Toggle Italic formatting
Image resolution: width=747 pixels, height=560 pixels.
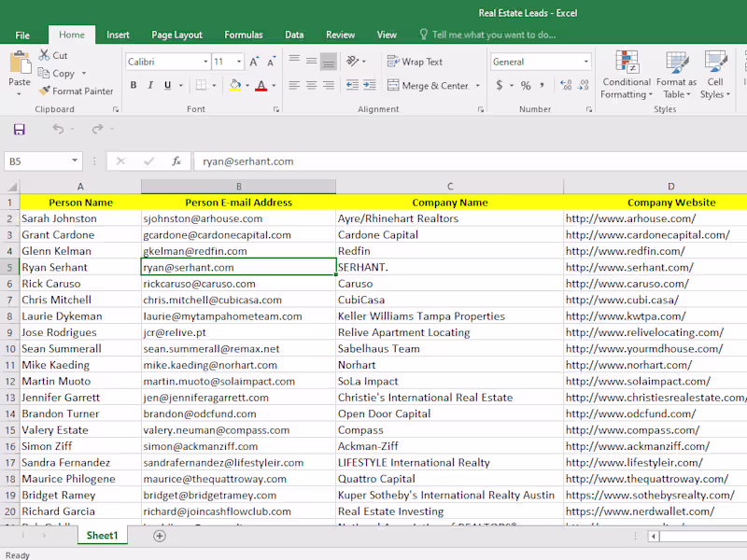(149, 86)
